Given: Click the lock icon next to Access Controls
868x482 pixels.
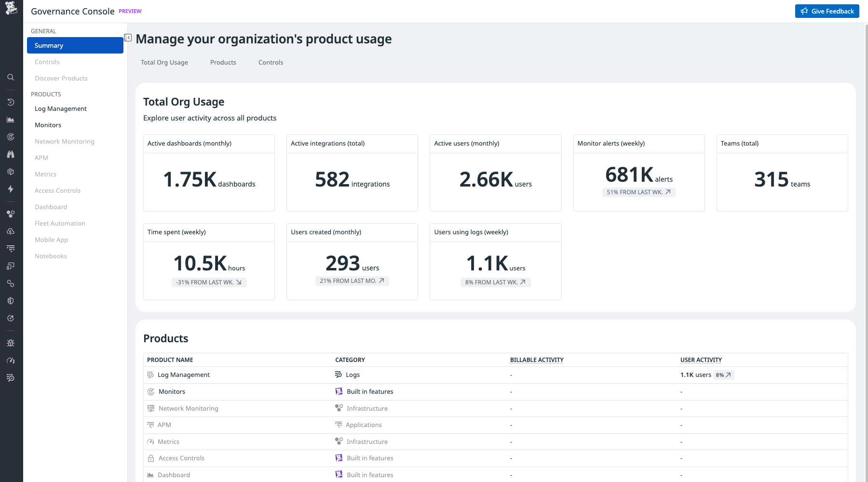Looking at the screenshot, I should (x=150, y=458).
